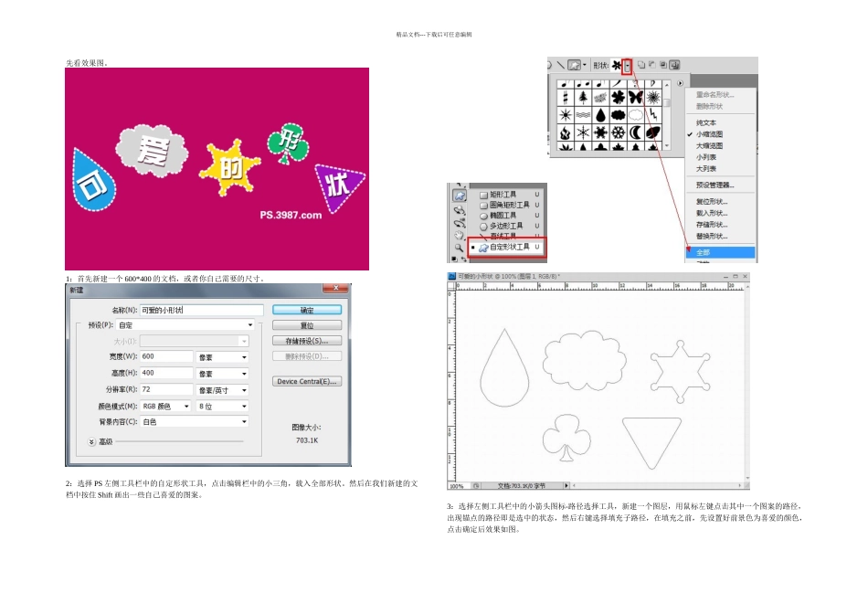Choose the flame shape thumbnail
Screen dimensions: 868x614
(x=566, y=132)
